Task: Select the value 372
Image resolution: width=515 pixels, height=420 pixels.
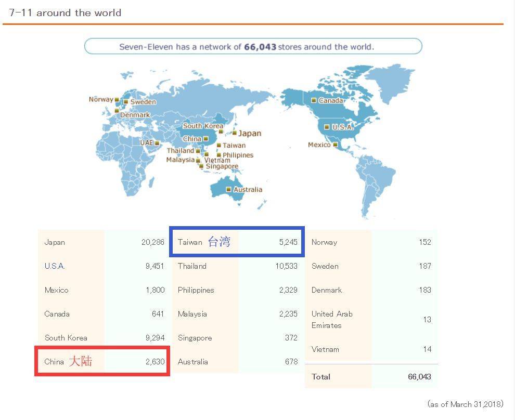Action: (291, 338)
